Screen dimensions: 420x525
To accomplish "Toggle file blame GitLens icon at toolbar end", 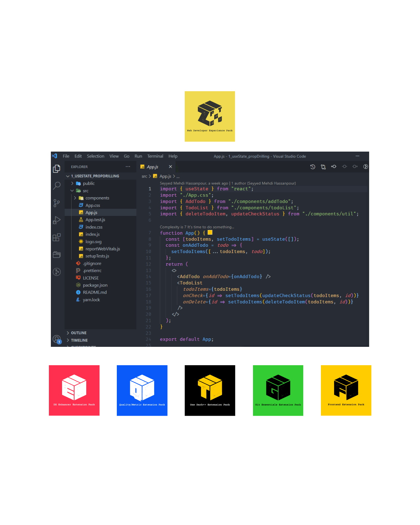I will coord(366,167).
